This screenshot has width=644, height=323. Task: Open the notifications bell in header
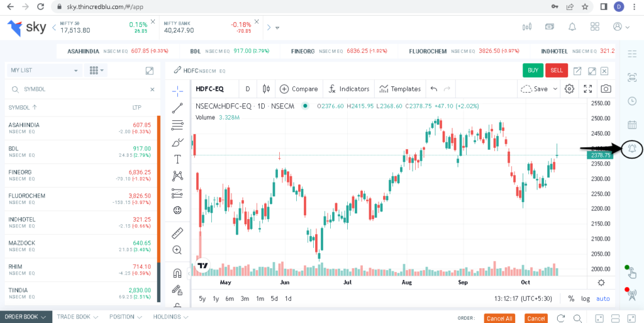pos(572,26)
